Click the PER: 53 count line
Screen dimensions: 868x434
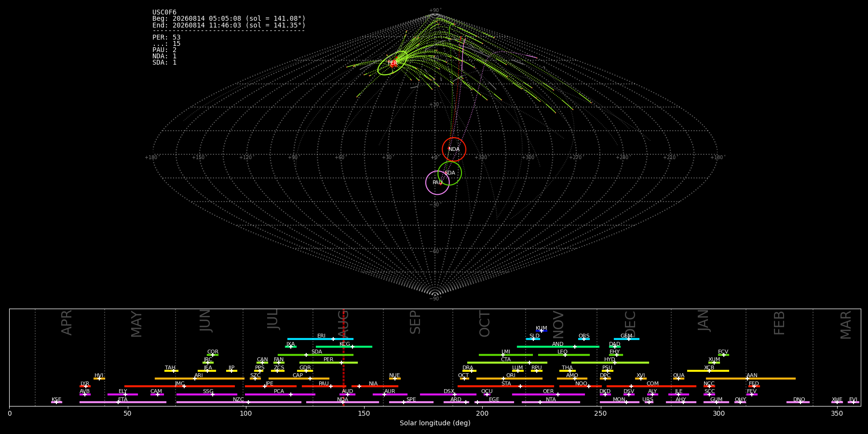166,38
